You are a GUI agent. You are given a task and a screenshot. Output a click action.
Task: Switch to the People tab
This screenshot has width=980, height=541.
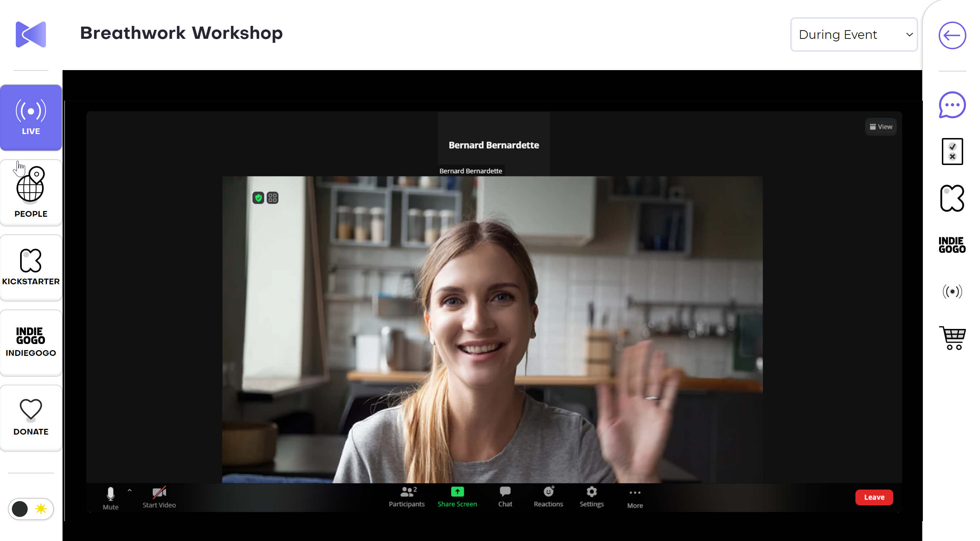click(x=31, y=193)
